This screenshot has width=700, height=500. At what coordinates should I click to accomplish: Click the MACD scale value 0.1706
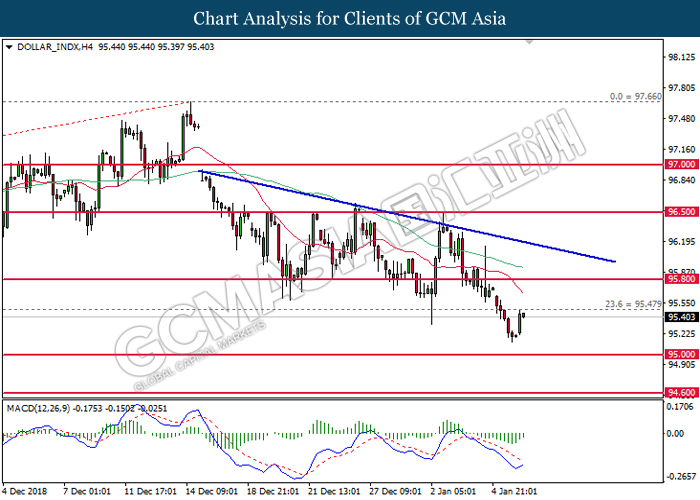[x=680, y=407]
